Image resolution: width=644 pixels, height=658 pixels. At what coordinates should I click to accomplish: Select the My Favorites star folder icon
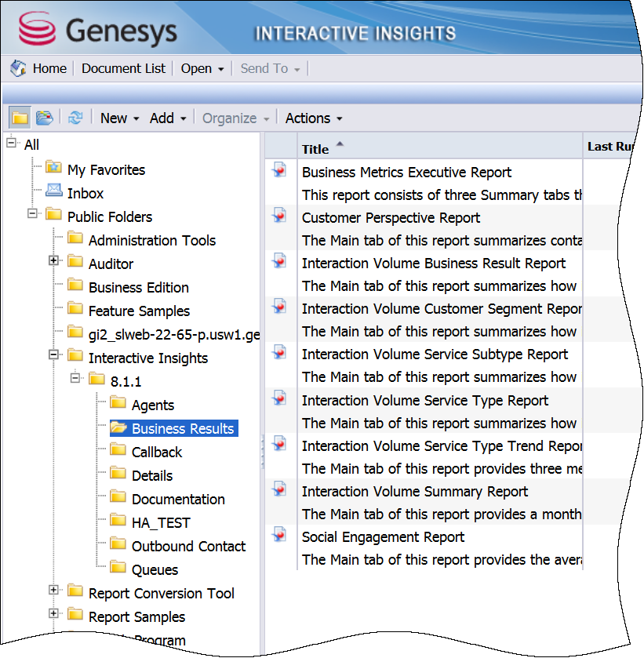coord(53,167)
